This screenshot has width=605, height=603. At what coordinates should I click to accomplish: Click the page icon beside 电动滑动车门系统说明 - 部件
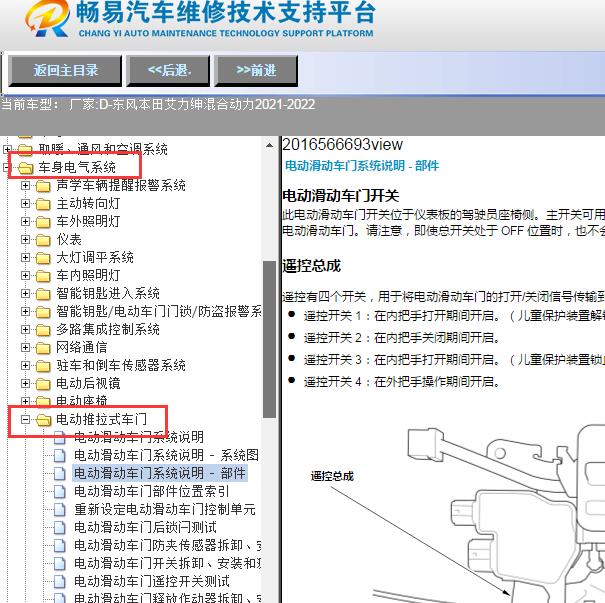click(x=60, y=473)
